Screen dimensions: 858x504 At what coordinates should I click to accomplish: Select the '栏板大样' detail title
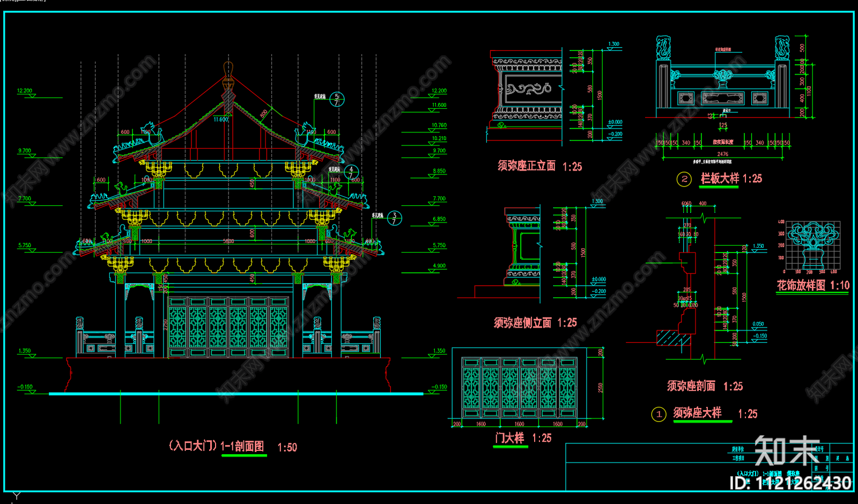[x=720, y=178]
